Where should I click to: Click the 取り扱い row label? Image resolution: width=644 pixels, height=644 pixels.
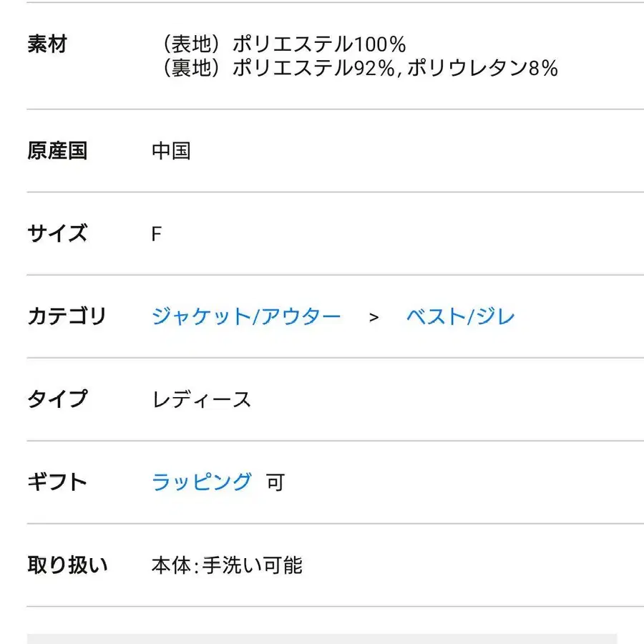[x=67, y=565]
